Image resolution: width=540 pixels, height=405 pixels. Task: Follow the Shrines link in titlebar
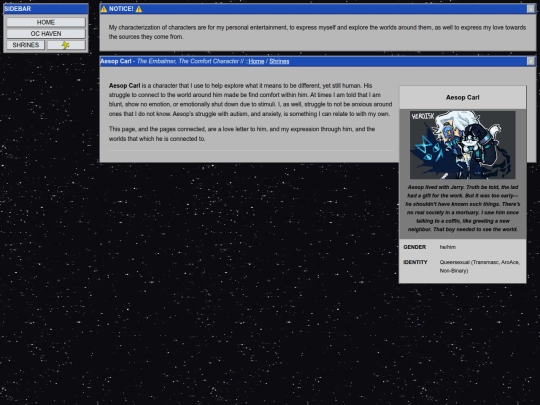click(279, 61)
